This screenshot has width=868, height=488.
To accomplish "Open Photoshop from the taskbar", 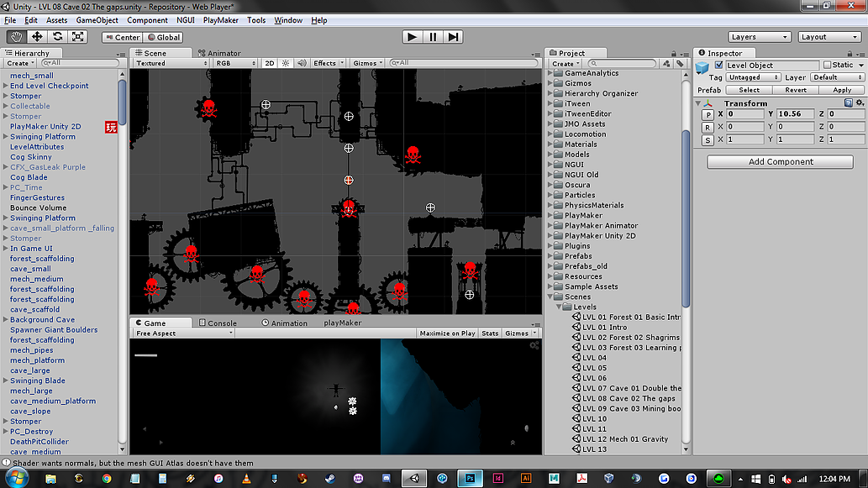I will pos(470,479).
